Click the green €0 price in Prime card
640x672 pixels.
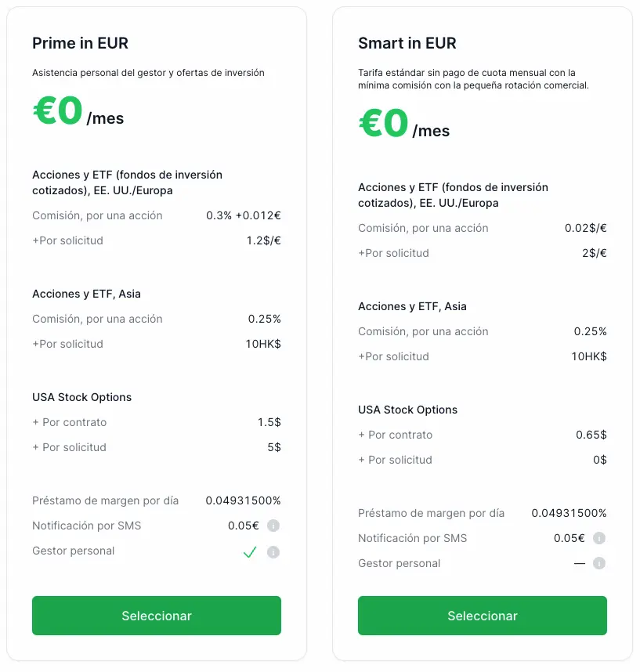click(58, 111)
